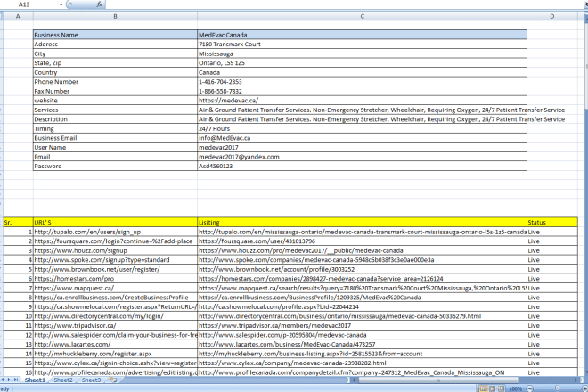Open the tripadvisor.ca members medevac2017 listing
588x392 pixels.
coord(275,325)
